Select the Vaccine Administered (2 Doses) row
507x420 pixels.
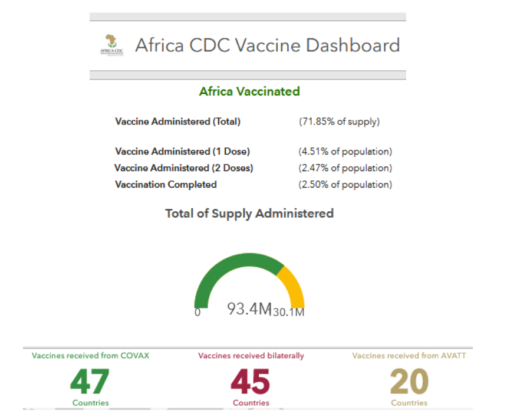point(184,168)
